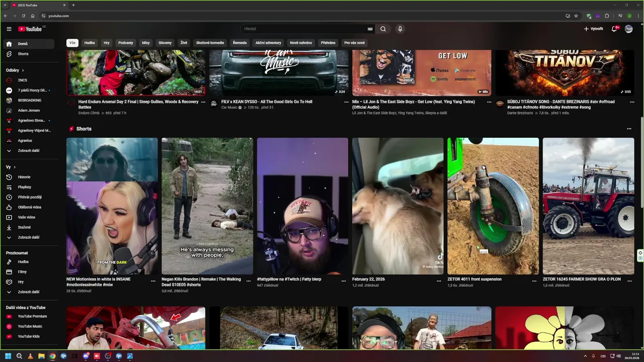The height and width of the screenshot is (362, 644).
Task: Open notifications bell
Action: pyautogui.click(x=614, y=29)
